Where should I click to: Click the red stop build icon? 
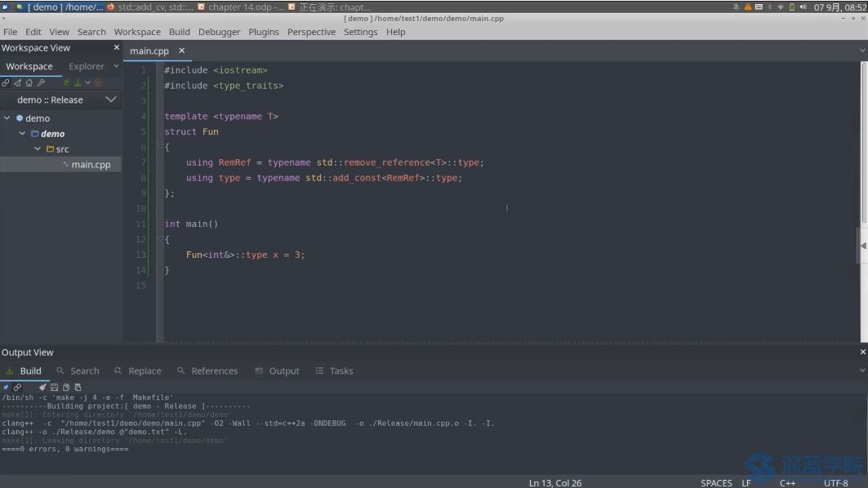[98, 82]
